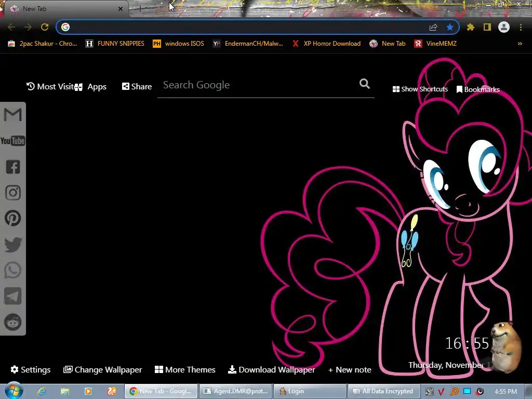Open the Facebook sidebar shortcut
Image resolution: width=532 pixels, height=399 pixels.
click(x=13, y=167)
